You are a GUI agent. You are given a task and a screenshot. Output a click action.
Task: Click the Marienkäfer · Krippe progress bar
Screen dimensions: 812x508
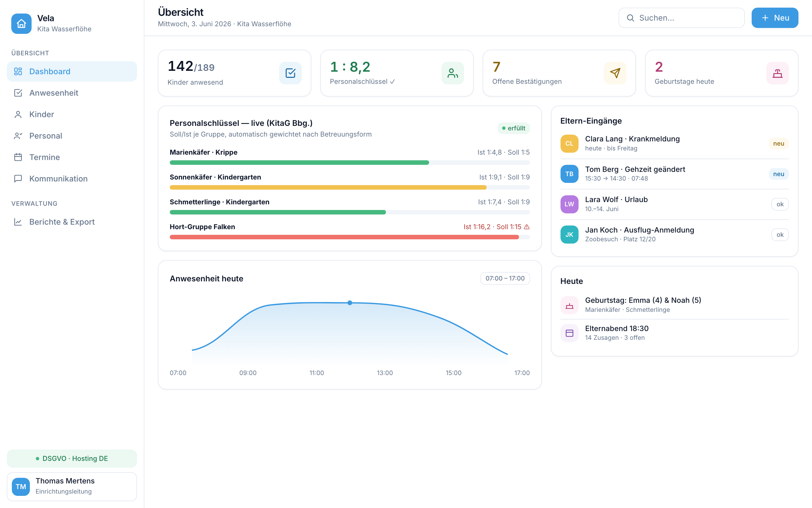pyautogui.click(x=350, y=163)
